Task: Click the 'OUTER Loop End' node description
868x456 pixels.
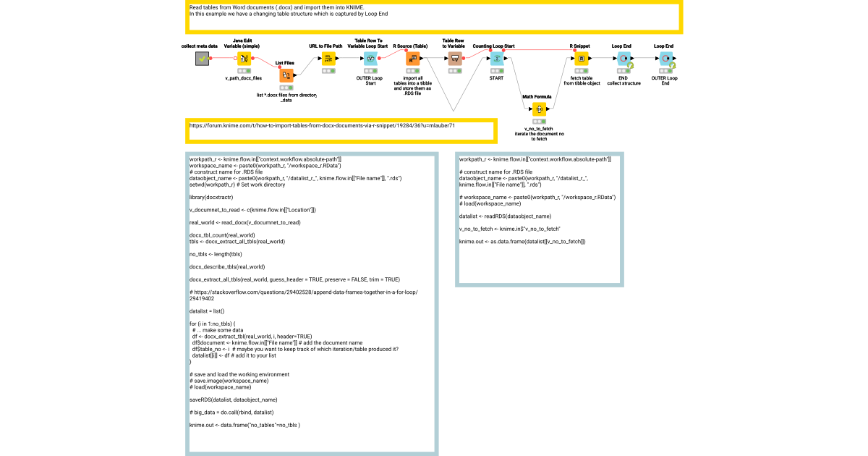Action: coord(664,80)
